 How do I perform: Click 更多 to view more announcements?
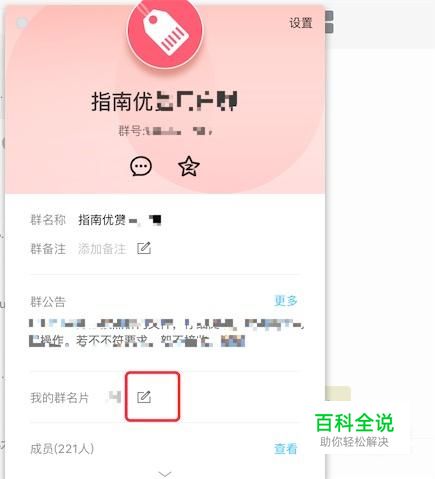(x=285, y=301)
